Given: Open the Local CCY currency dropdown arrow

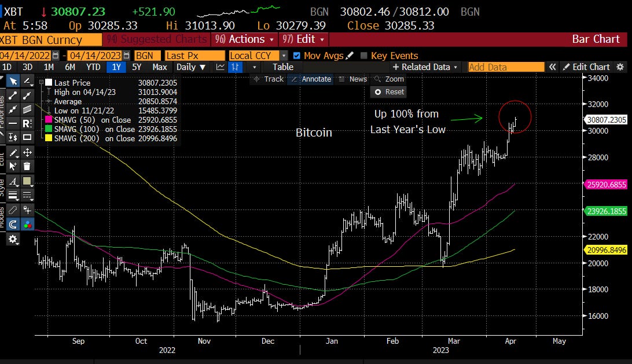Looking at the screenshot, I should 284,56.
